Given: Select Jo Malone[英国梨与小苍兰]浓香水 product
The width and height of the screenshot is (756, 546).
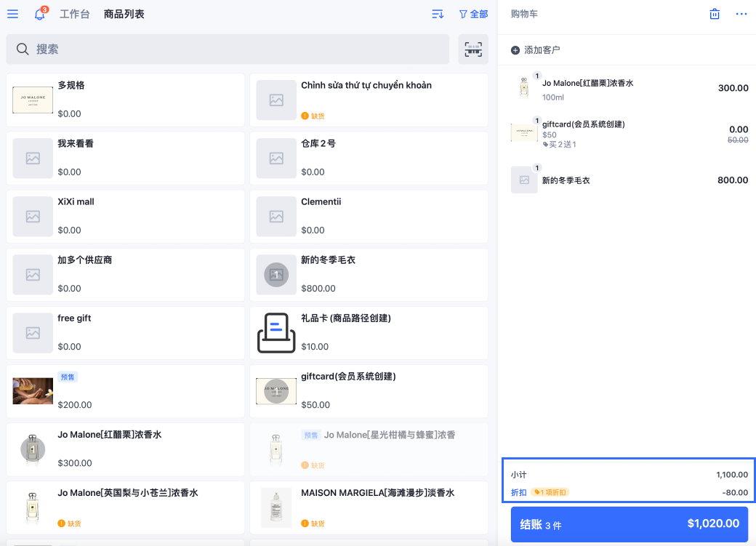Looking at the screenshot, I should click(x=125, y=508).
